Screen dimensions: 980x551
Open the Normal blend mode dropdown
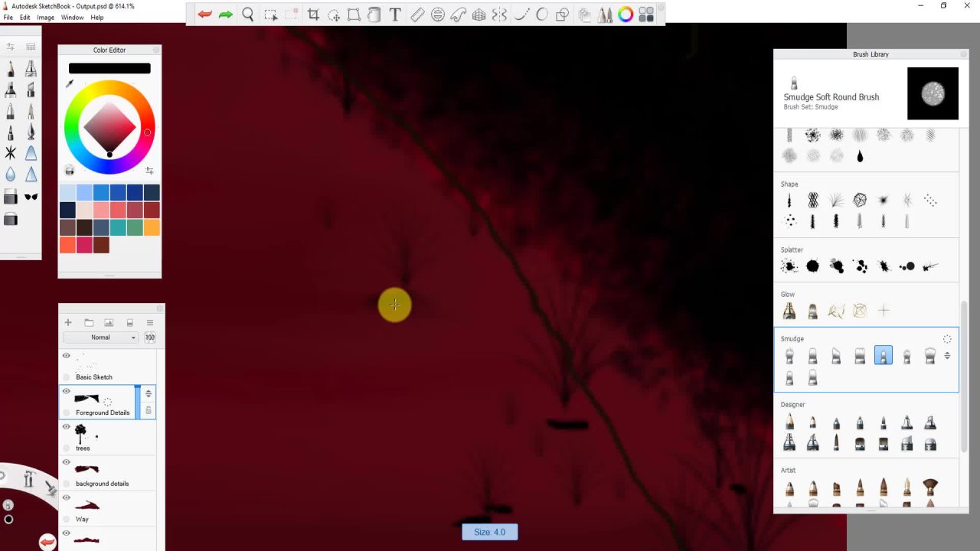[x=101, y=337]
